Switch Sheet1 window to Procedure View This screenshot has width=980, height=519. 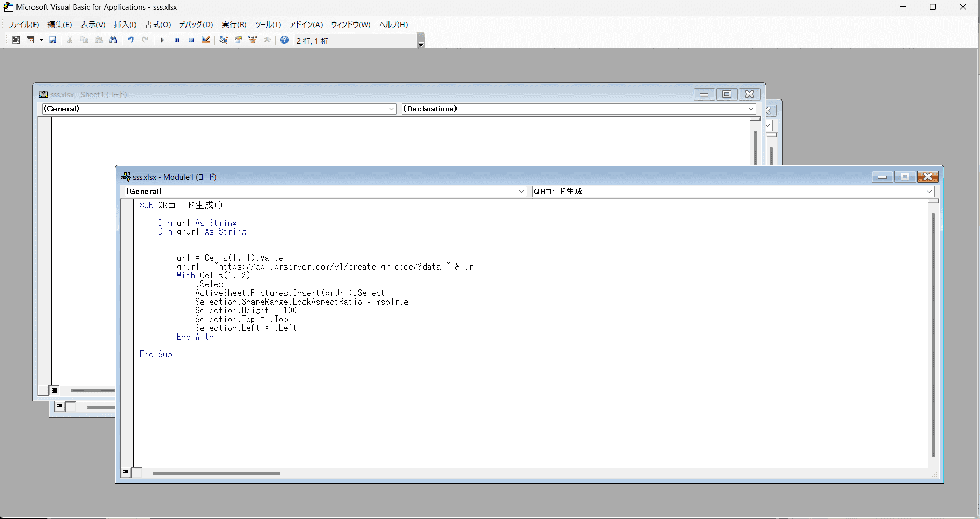coord(43,390)
